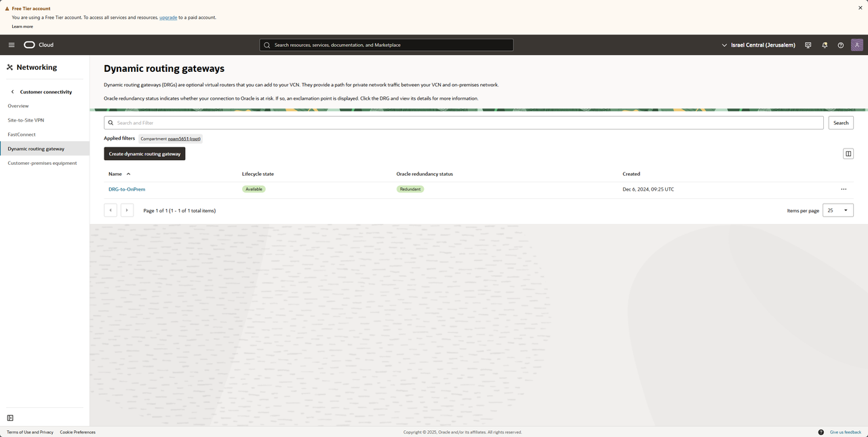Select FastConnect in the side menu
Screen dimensions: 868x437
22,134
